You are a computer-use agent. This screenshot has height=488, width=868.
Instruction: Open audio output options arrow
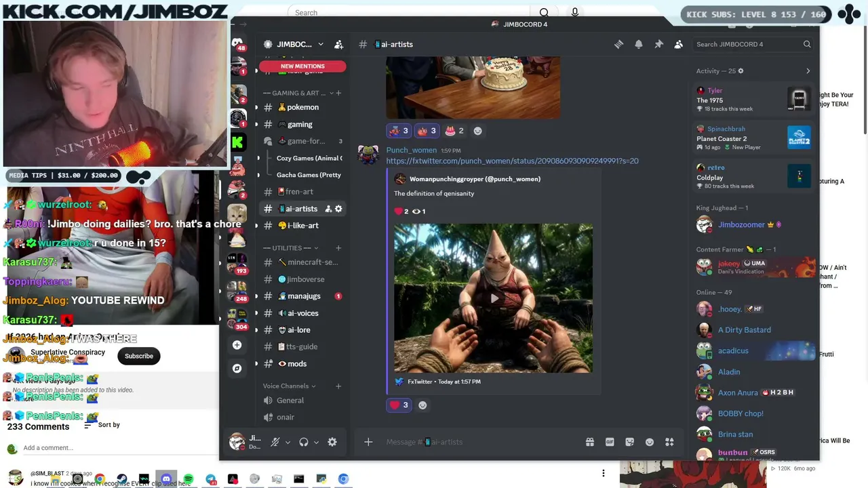click(316, 443)
